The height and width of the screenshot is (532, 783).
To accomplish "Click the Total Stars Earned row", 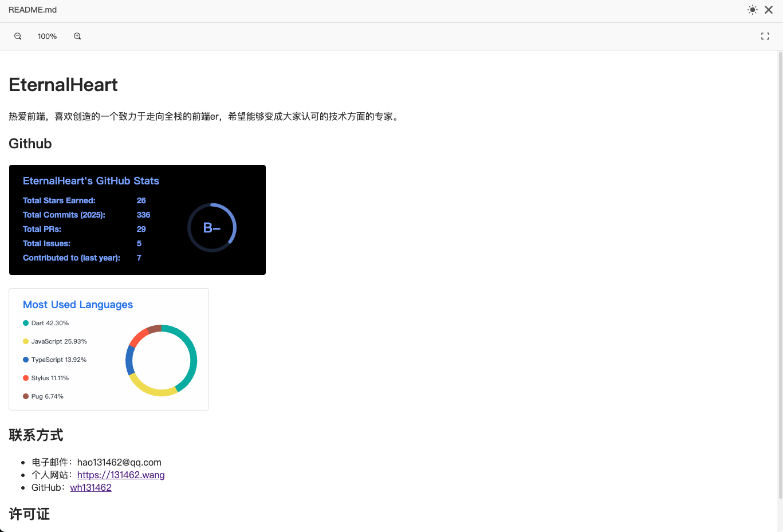I will click(85, 200).
